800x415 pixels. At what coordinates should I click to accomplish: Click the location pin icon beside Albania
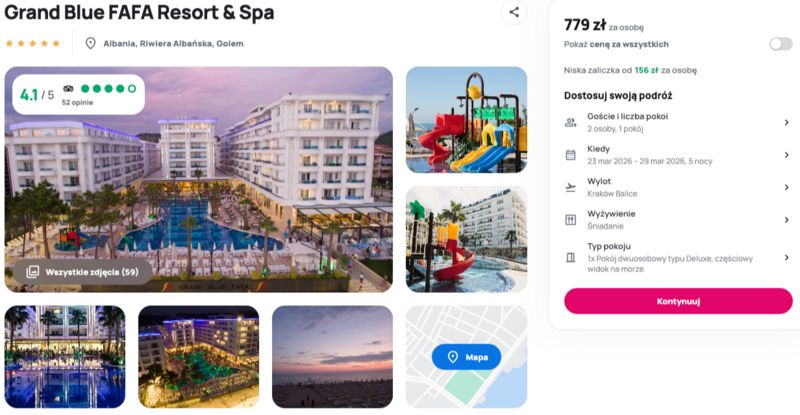coord(90,43)
